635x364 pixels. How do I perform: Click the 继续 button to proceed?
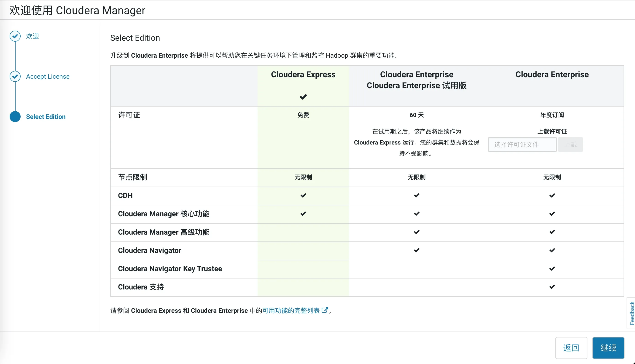pyautogui.click(x=608, y=348)
